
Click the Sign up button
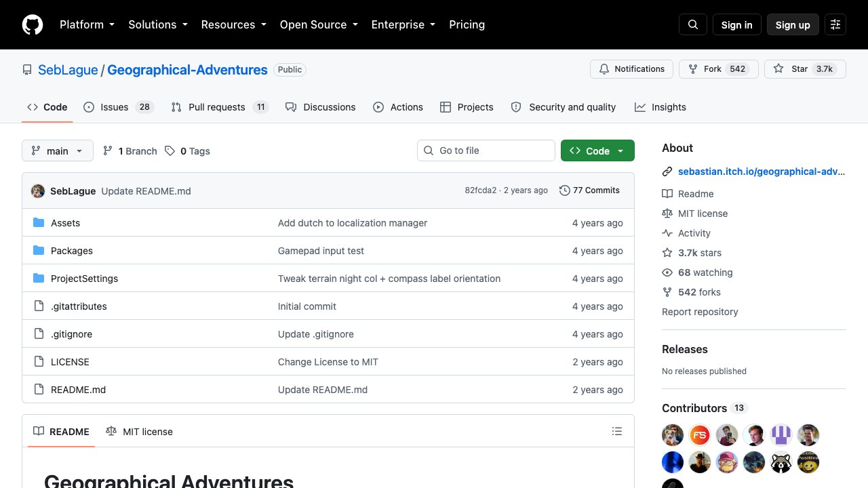tap(793, 24)
